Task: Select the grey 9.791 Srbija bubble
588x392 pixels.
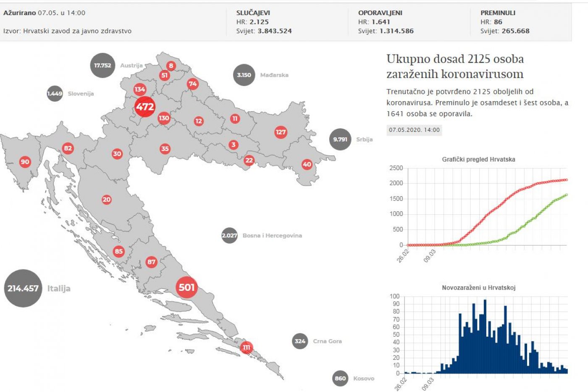Action: coord(340,139)
